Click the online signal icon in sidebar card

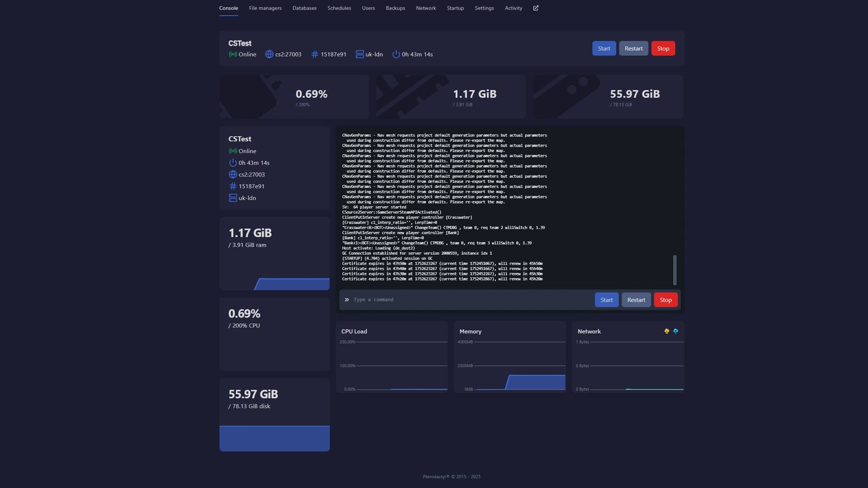tap(233, 151)
